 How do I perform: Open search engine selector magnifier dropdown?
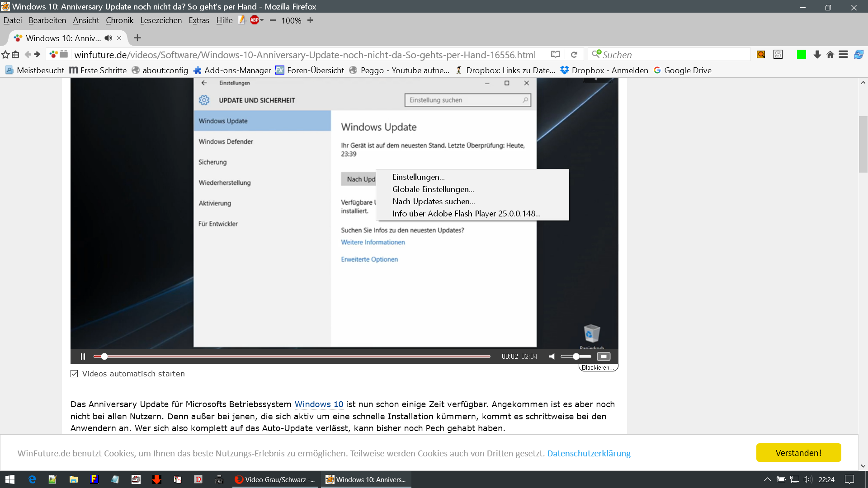tap(596, 54)
